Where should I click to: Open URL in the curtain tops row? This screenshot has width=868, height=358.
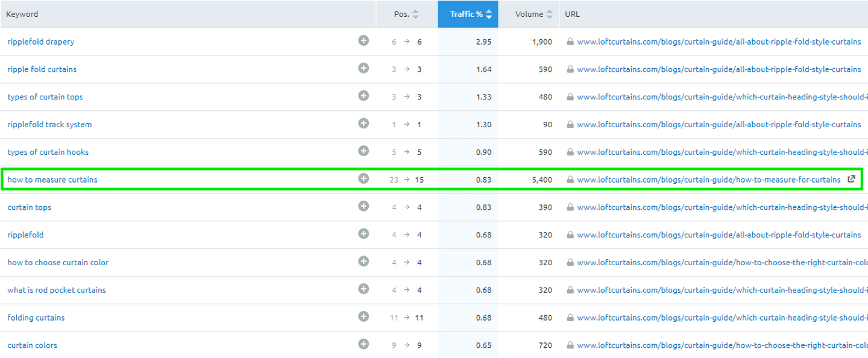click(722, 207)
